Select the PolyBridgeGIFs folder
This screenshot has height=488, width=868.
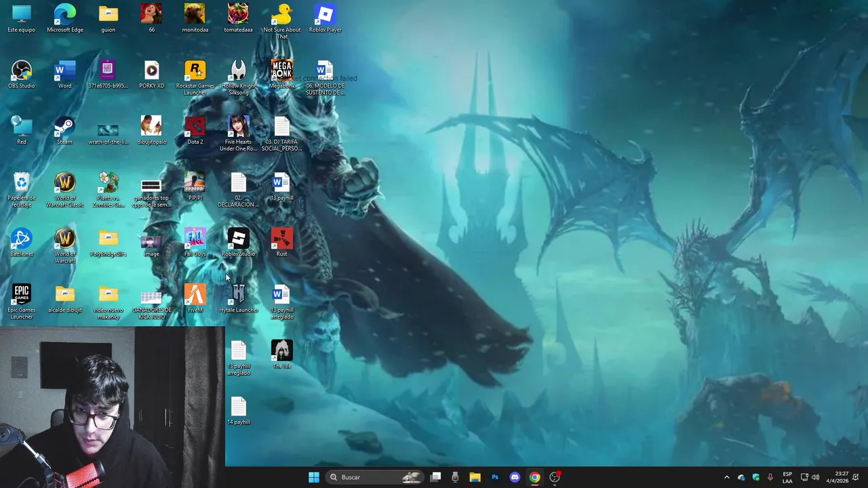pos(108,243)
